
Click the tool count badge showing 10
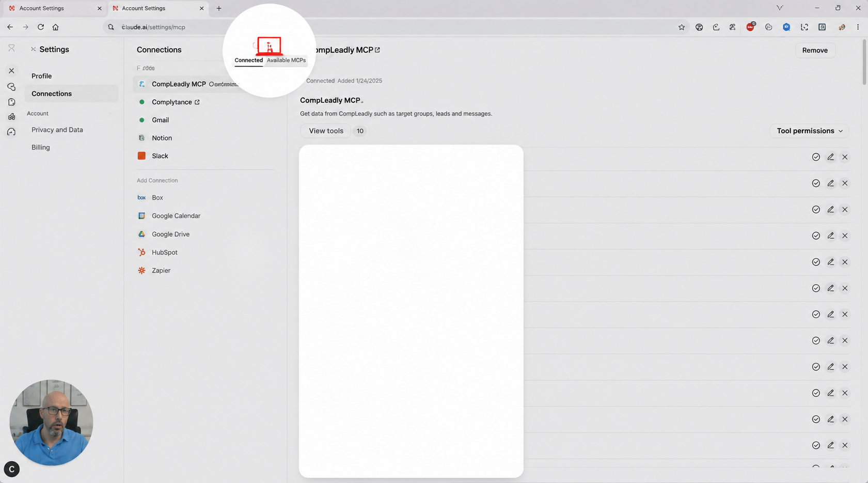[360, 131]
